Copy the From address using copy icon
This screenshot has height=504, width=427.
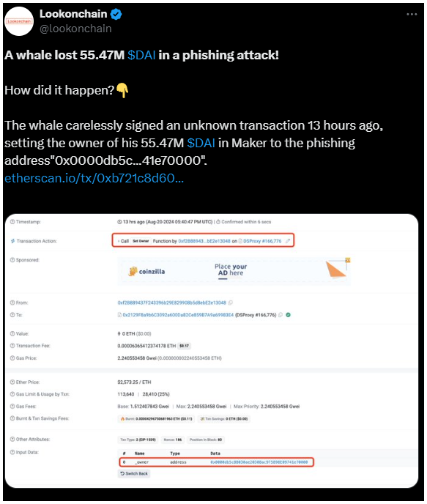(231, 303)
